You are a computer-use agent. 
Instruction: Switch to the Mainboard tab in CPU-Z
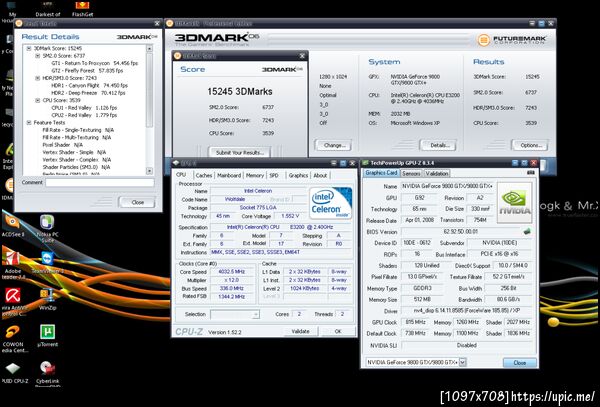(x=229, y=175)
